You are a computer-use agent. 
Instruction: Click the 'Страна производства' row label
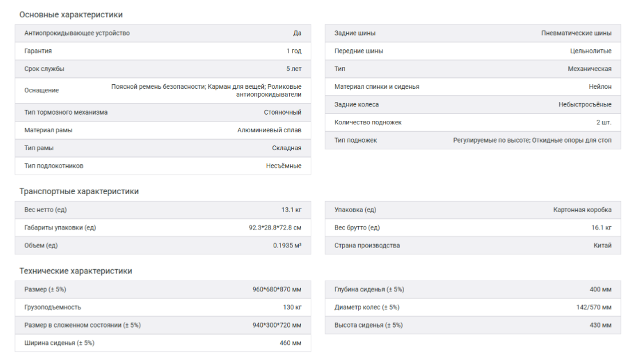[367, 246]
